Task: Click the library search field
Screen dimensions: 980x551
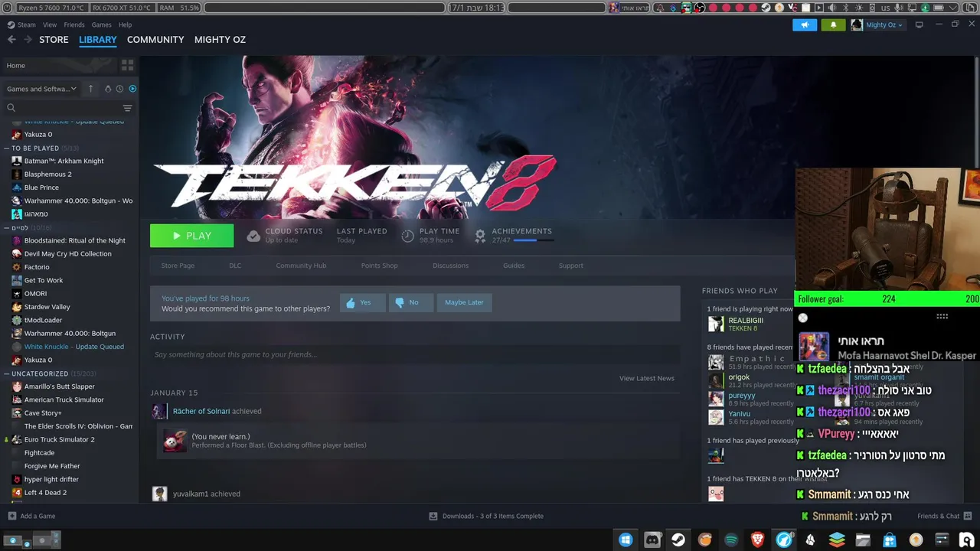Action: point(65,108)
